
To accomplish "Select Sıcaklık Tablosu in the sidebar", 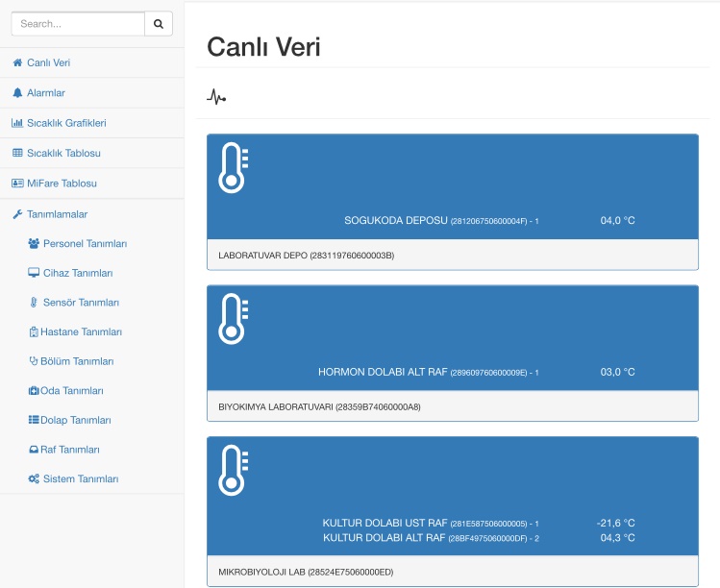I will [62, 153].
